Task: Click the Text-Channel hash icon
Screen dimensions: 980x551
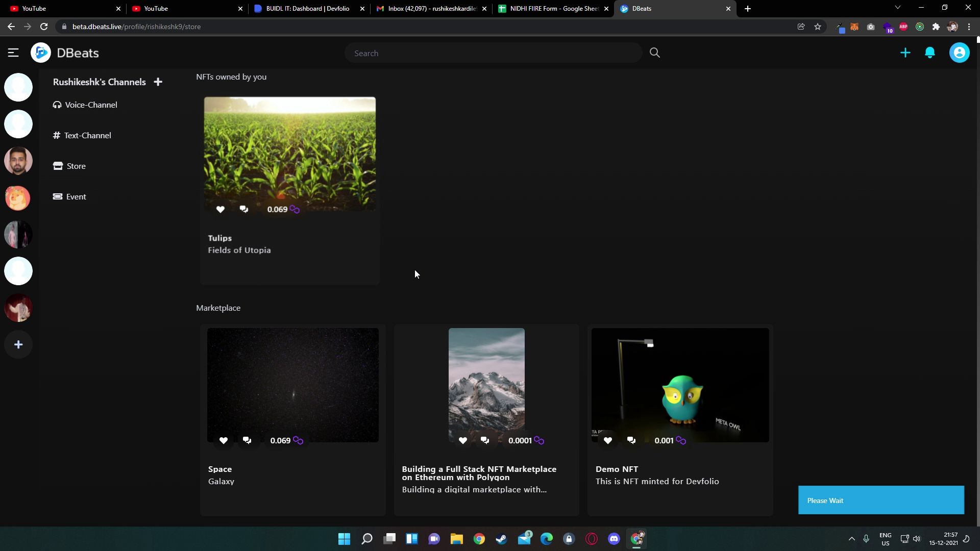Action: pyautogui.click(x=57, y=135)
